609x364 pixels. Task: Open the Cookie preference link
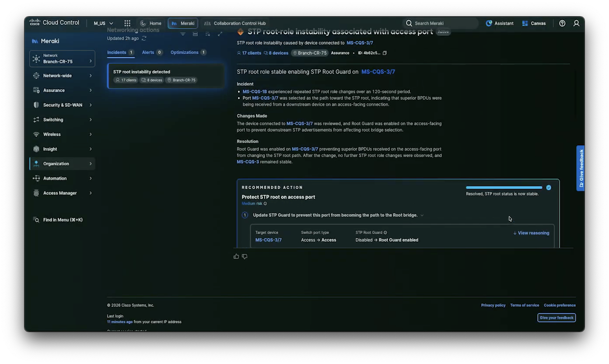click(560, 305)
